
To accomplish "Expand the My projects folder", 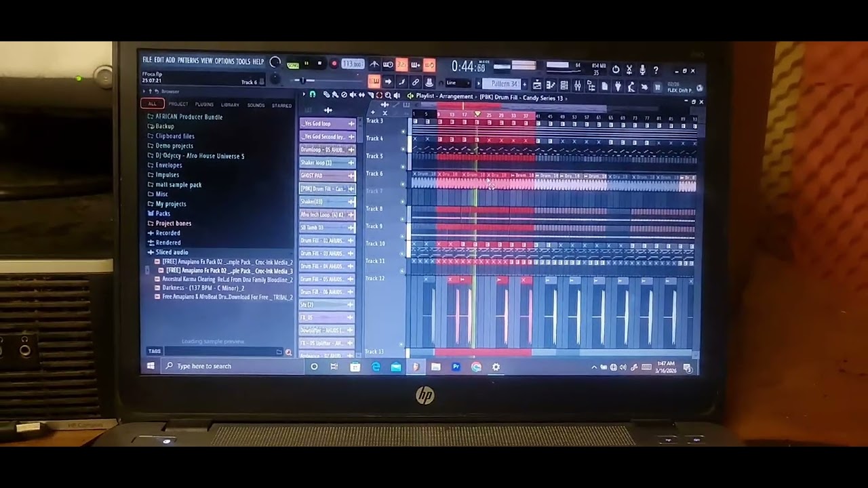I will pos(167,204).
